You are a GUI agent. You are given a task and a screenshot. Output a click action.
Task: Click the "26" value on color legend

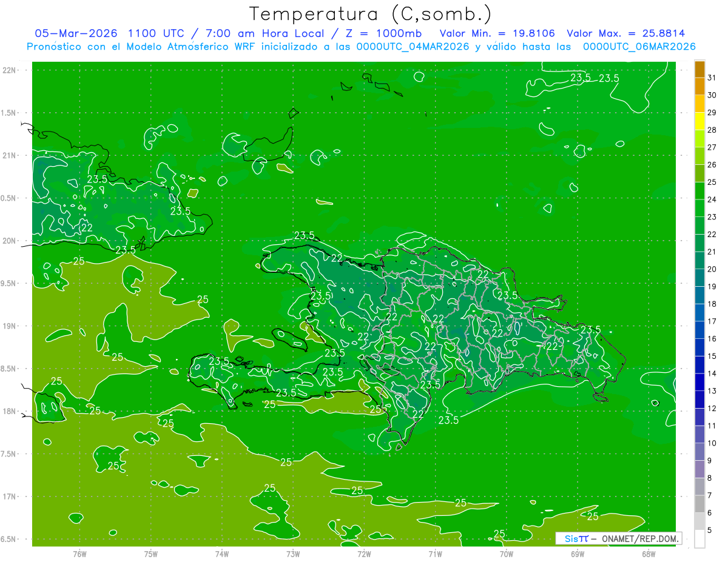pyautogui.click(x=712, y=164)
